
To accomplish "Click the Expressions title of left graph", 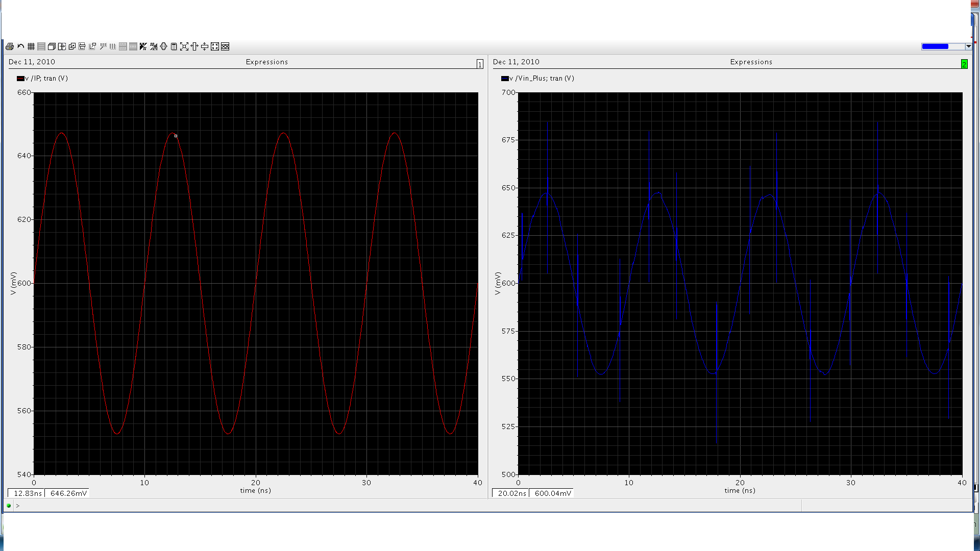I will [x=266, y=62].
